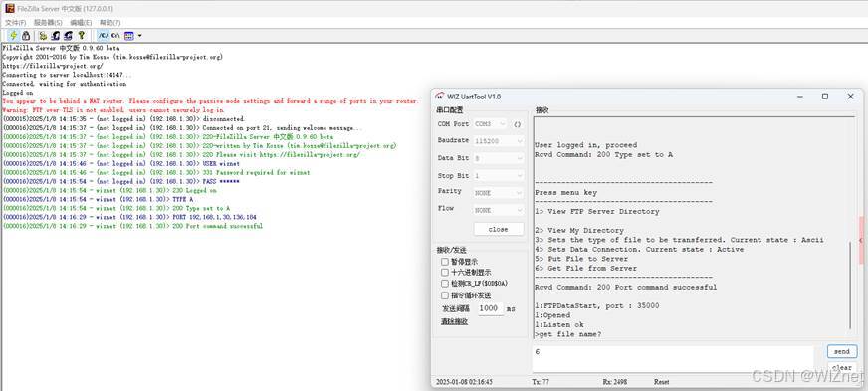The image size is (868, 391).
Task: Toggle the 检测CR_LF($0D$0A) checkbox
Action: 445,284
